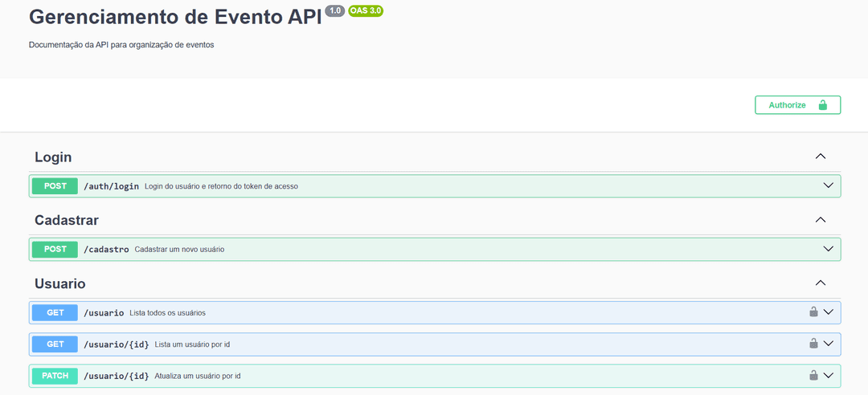Viewport: 868px width, 395px height.
Task: Click 'Cadastrar um novo usuário' description
Action: [179, 250]
